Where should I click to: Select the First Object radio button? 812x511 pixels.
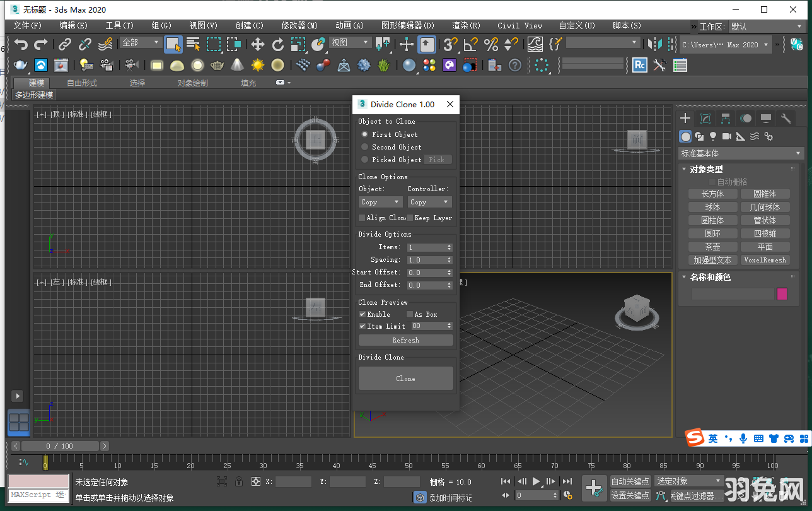[x=366, y=134]
